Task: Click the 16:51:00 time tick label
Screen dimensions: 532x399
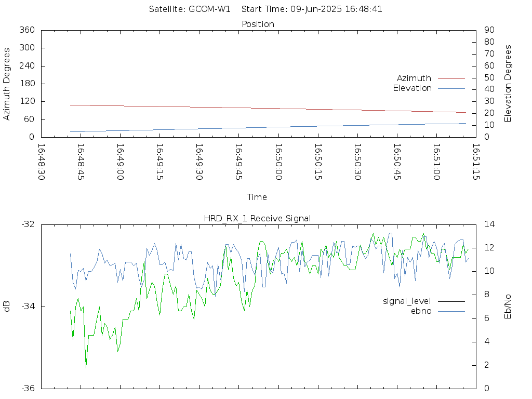Action: point(436,162)
